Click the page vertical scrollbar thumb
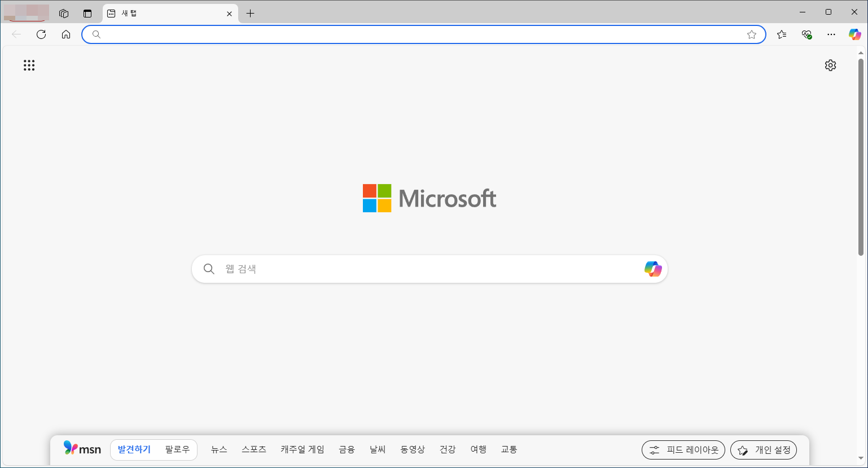The height and width of the screenshot is (468, 868). coord(861,156)
